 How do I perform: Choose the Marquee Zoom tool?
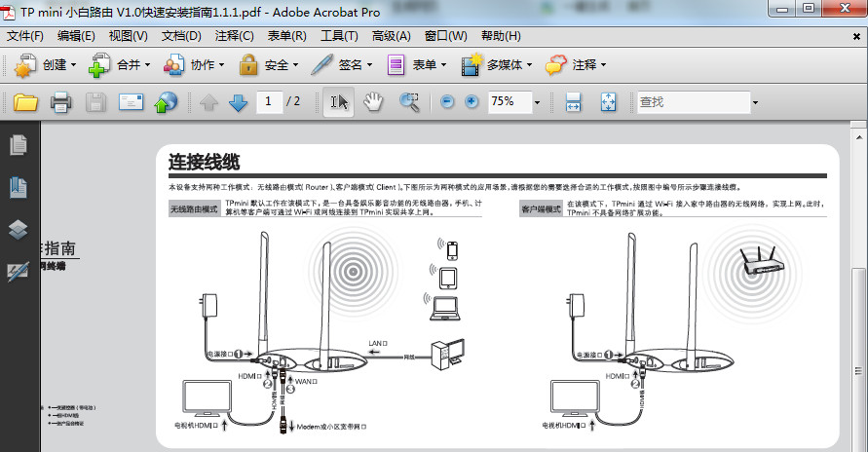click(x=409, y=101)
